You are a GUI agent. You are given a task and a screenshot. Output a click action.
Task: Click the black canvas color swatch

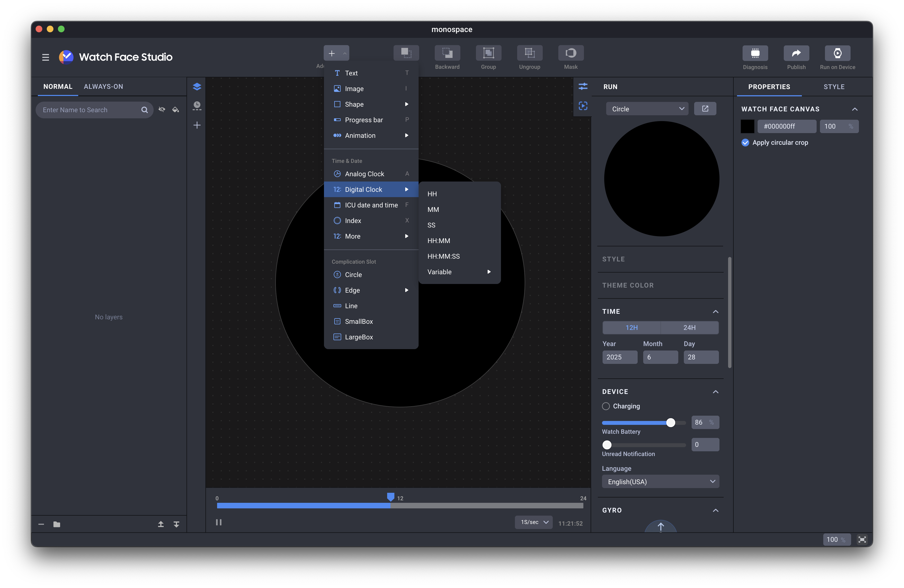[x=747, y=126]
